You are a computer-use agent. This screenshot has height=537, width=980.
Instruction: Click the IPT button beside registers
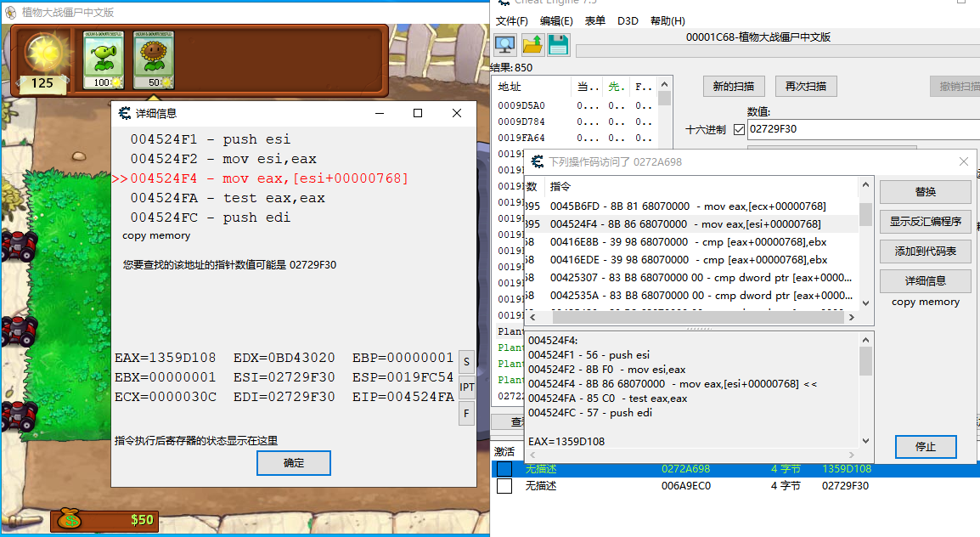point(466,387)
